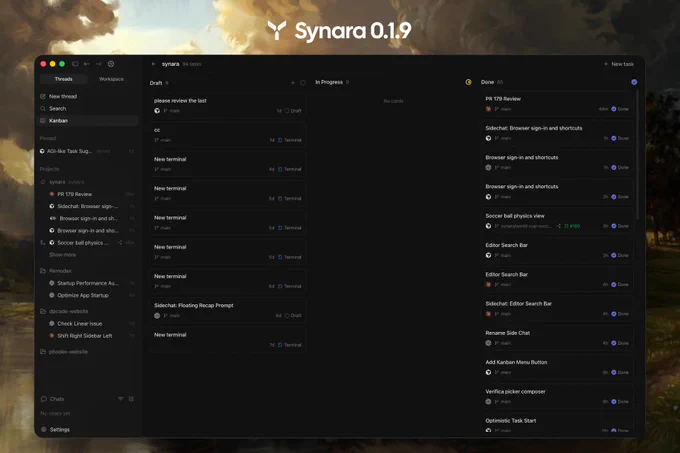The height and width of the screenshot is (453, 680).
Task: Click the agent icon on Floating Recap Prompt card
Action: click(x=157, y=316)
